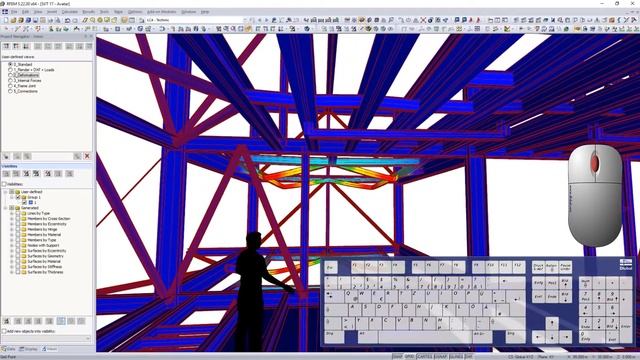Switch to the Views navigator tab
The height and width of the screenshot is (360, 640).
50,349
